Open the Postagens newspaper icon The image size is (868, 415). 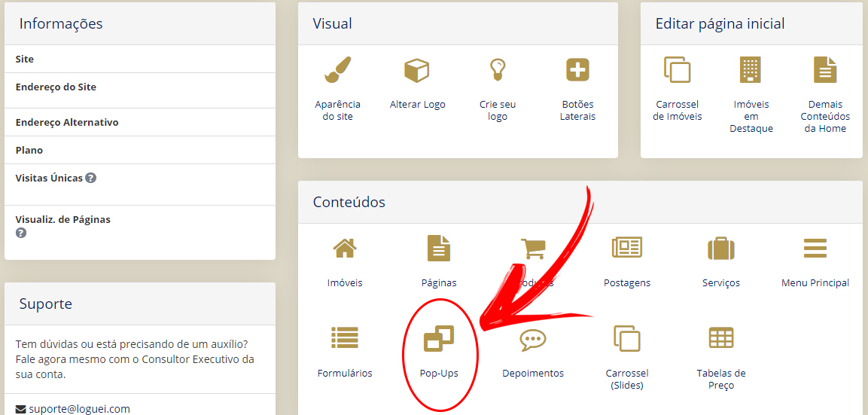click(x=626, y=248)
